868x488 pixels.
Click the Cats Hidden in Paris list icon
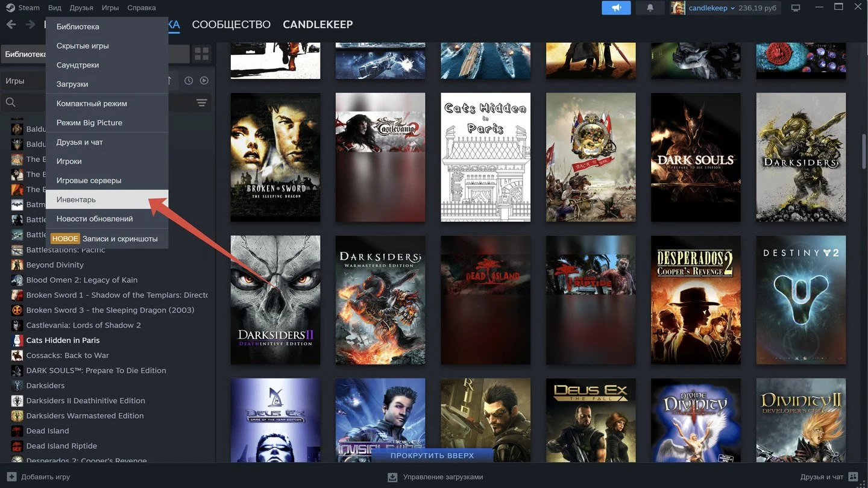coord(17,340)
